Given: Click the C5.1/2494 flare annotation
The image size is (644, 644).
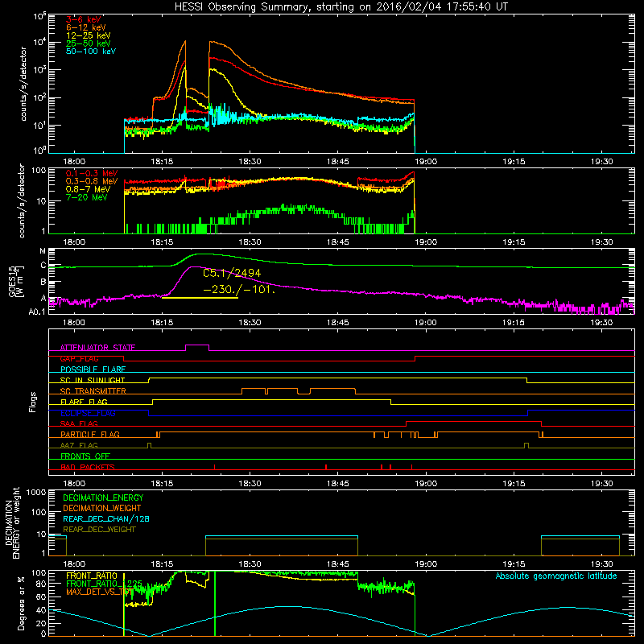Looking at the screenshot, I should coord(232,273).
